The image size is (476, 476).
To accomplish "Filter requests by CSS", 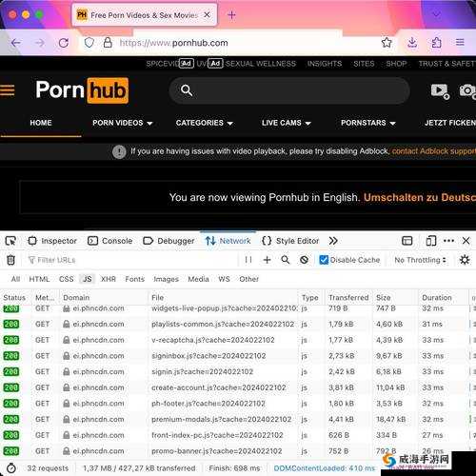I will (67, 279).
